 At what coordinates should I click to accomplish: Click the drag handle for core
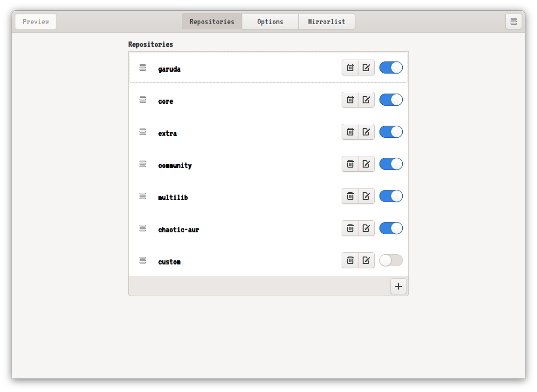[143, 100]
